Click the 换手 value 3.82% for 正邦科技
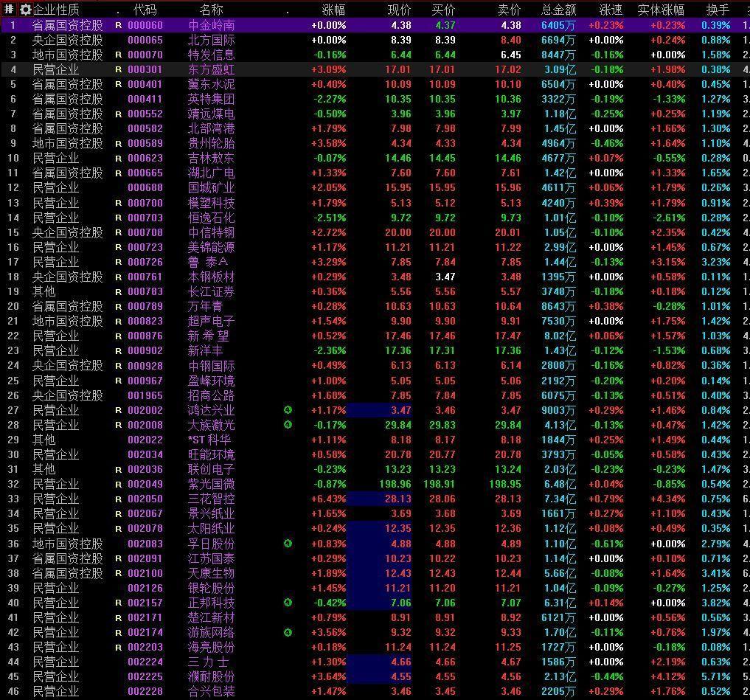 click(x=716, y=603)
